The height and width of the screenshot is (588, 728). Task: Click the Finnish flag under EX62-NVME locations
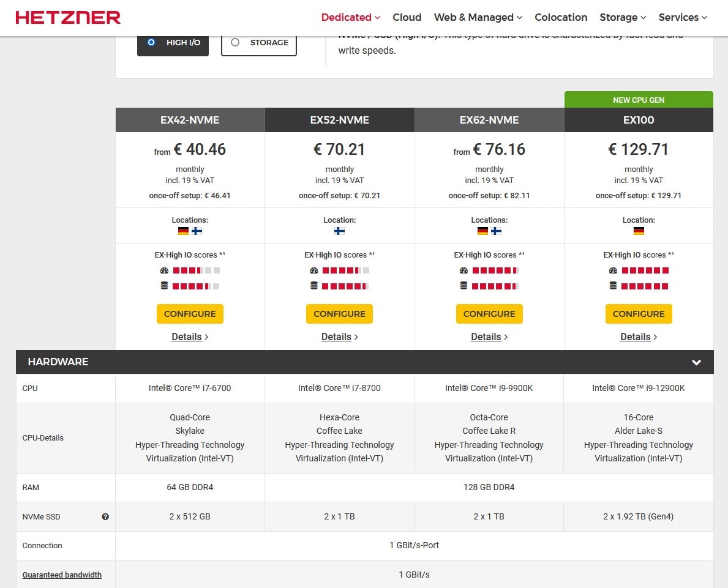(x=496, y=231)
